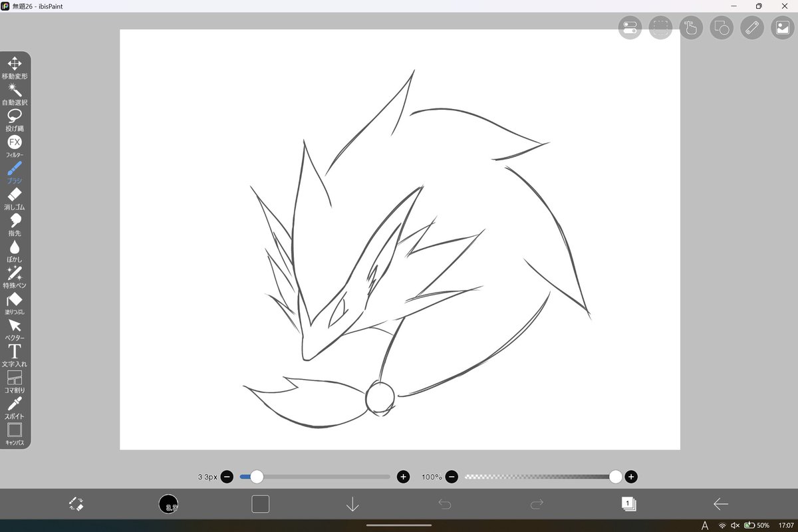Click the Wi-Fi icon in system tray

pyautogui.click(x=723, y=525)
